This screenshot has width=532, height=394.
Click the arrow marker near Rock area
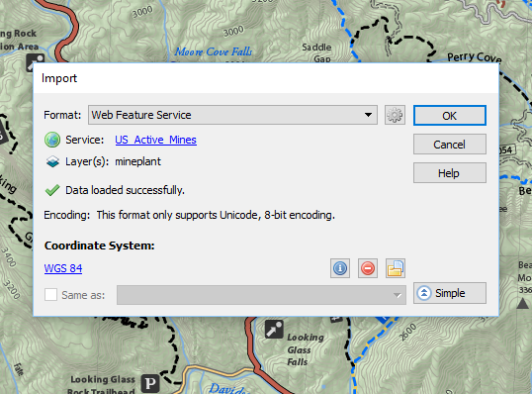36,61
